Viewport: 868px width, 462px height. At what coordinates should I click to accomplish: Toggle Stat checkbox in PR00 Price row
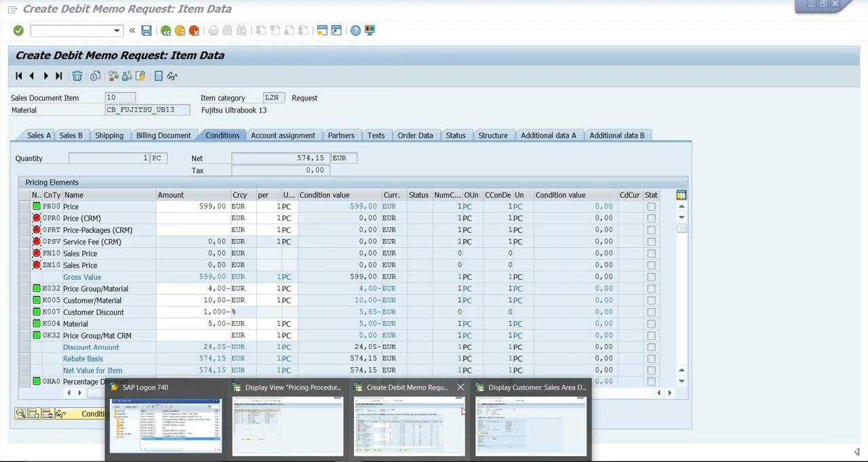[x=651, y=207]
